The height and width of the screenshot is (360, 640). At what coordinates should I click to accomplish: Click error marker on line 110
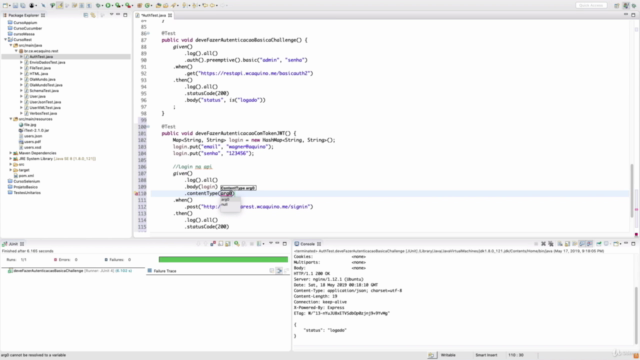pyautogui.click(x=136, y=193)
